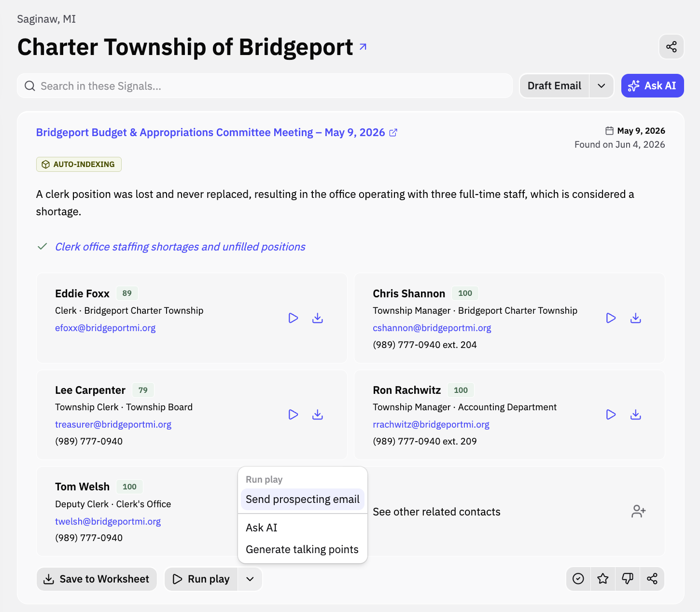Give this signal a thumbs down
Screen dimensions: 700x612
click(627, 579)
